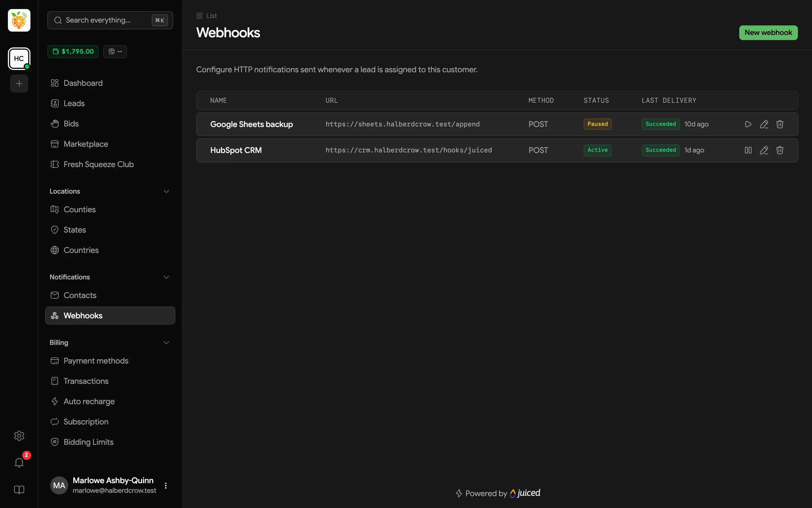
Task: Click the HubSpot CRM webhook URL
Action: pyautogui.click(x=409, y=150)
